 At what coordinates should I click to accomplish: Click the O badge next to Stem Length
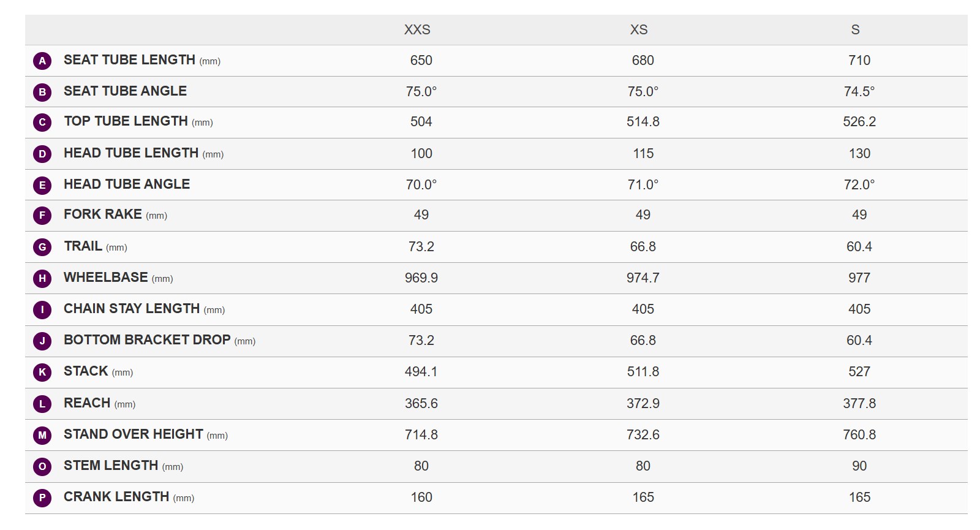coord(42,466)
